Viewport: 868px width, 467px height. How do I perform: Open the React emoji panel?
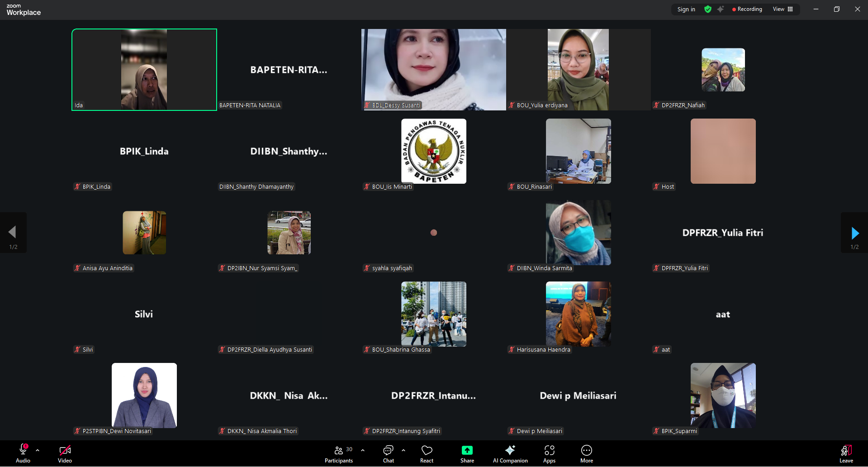pyautogui.click(x=427, y=453)
